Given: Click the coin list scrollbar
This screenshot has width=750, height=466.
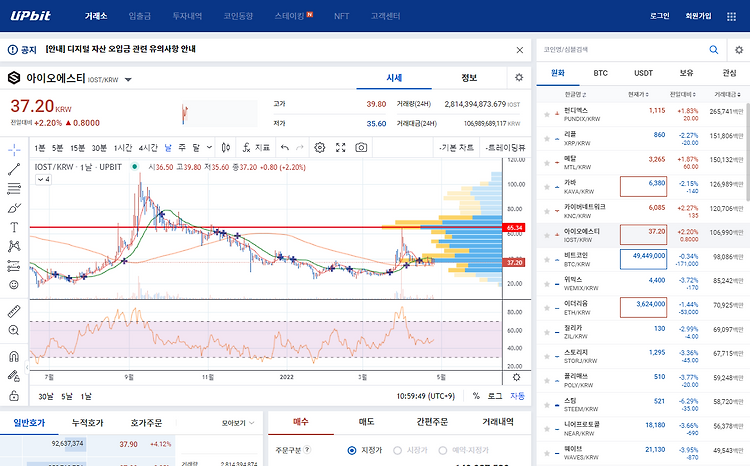Looking at the screenshot, I should (748, 151).
